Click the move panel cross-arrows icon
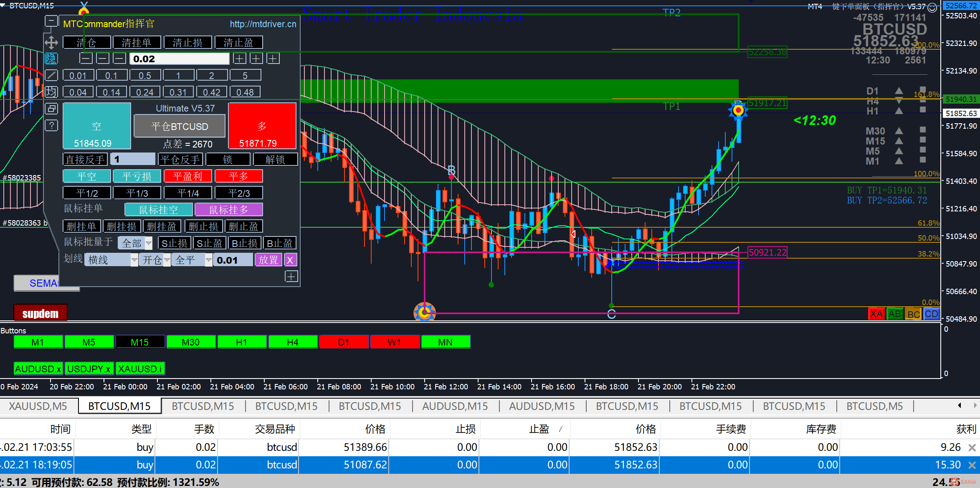The image size is (980, 488). click(51, 42)
